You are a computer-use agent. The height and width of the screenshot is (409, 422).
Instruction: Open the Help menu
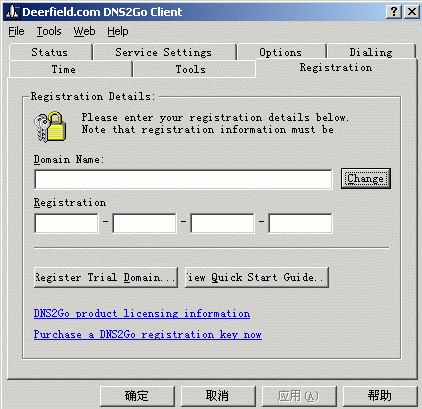pyautogui.click(x=118, y=31)
